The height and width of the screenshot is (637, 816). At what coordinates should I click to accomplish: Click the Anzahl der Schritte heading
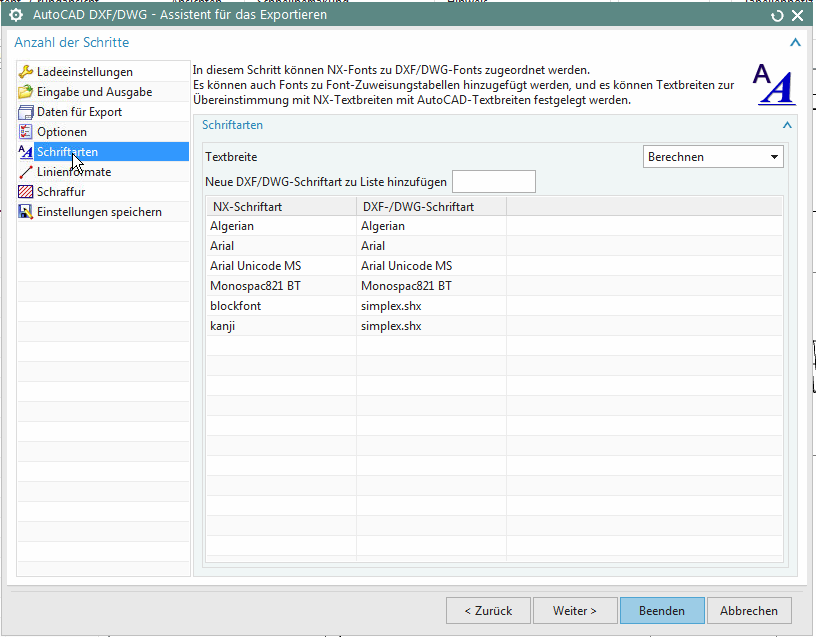click(72, 43)
